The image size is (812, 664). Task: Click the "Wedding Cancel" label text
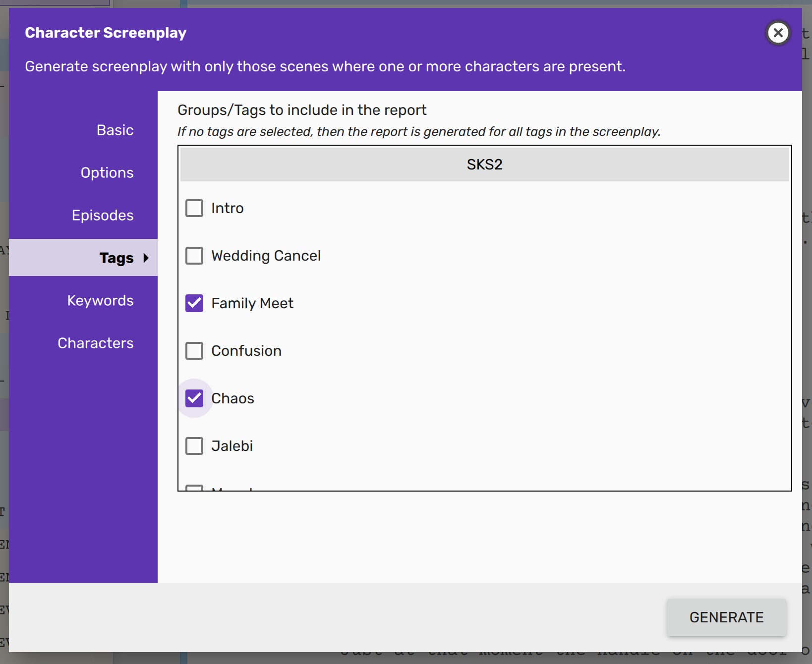pyautogui.click(x=266, y=256)
